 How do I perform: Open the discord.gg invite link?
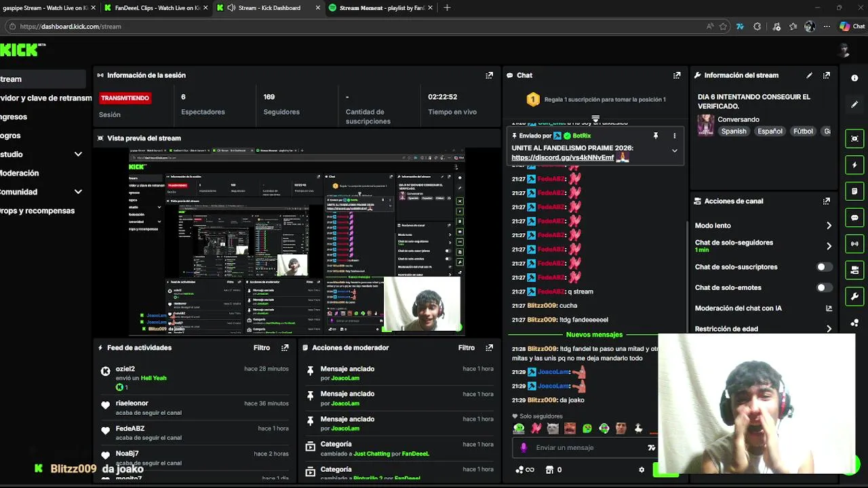point(562,157)
